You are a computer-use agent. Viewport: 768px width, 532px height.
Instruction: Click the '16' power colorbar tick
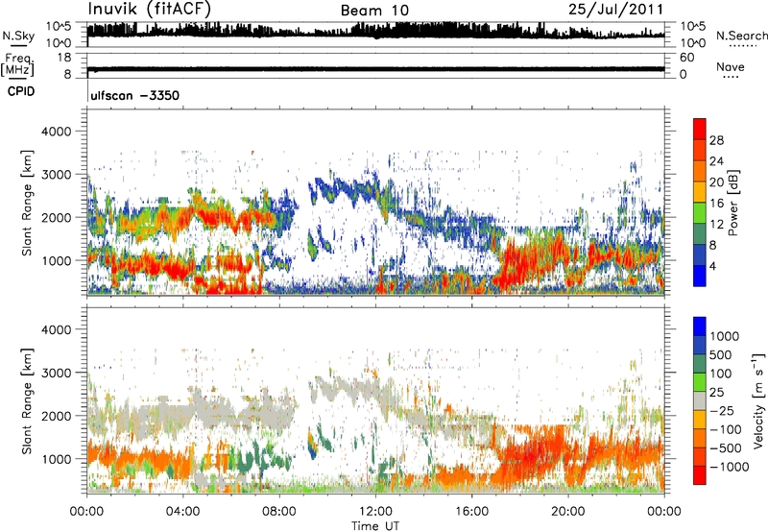pyautogui.click(x=716, y=204)
